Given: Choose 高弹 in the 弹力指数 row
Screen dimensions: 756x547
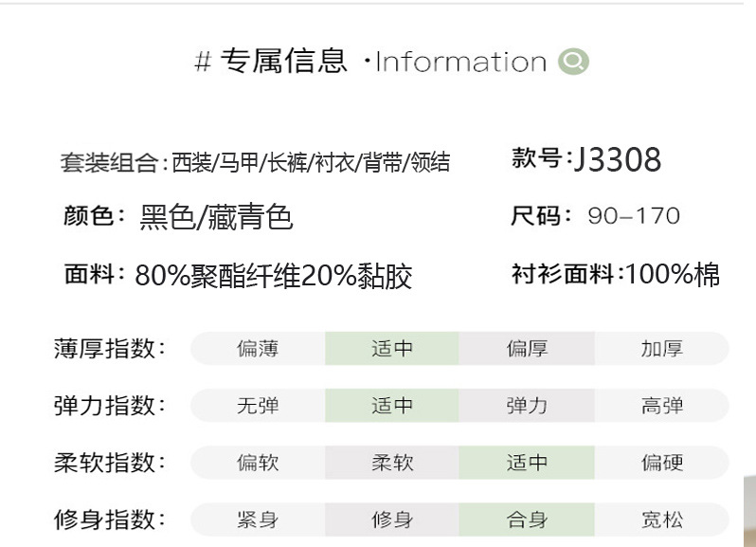Looking at the screenshot, I should coord(661,406).
